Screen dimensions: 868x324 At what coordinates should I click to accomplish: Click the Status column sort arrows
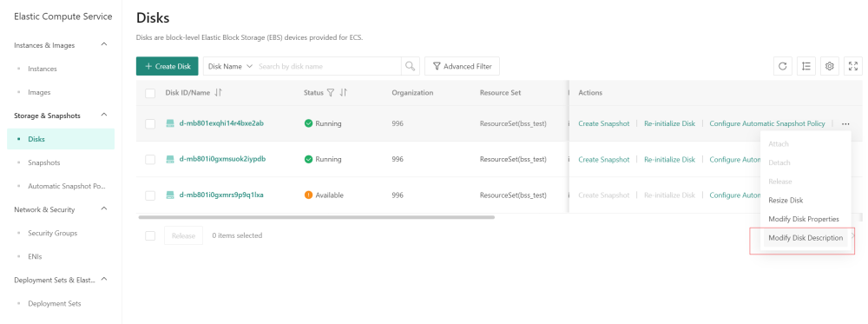[x=343, y=92]
